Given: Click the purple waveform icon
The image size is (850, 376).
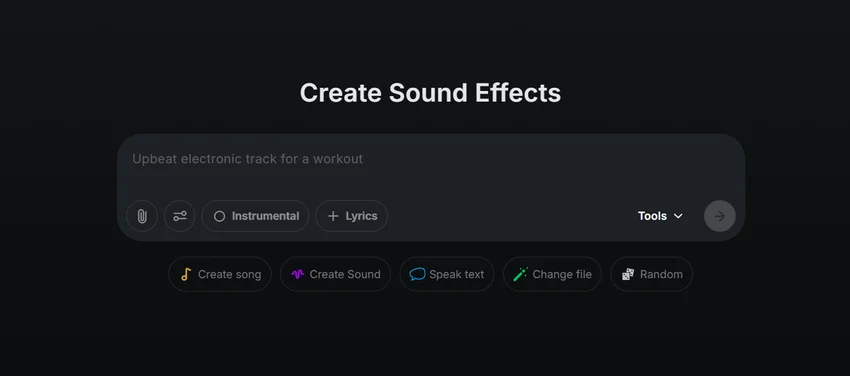Looking at the screenshot, I should [298, 274].
